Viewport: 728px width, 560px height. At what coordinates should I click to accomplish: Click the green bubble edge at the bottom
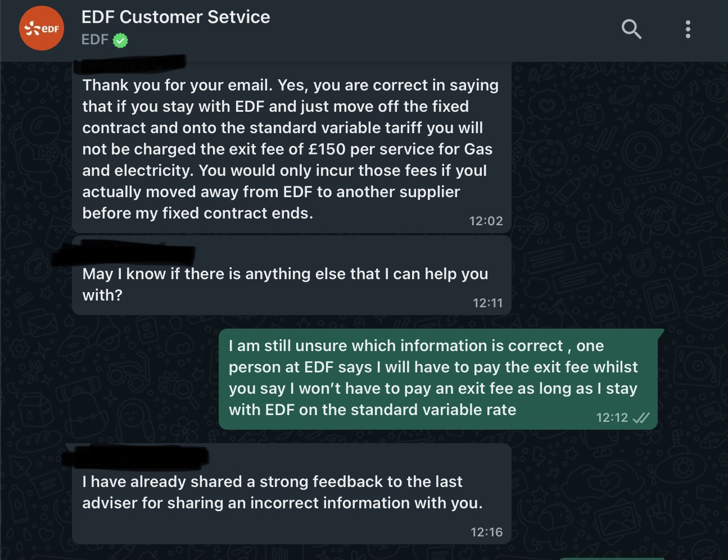pyautogui.click(x=613, y=558)
